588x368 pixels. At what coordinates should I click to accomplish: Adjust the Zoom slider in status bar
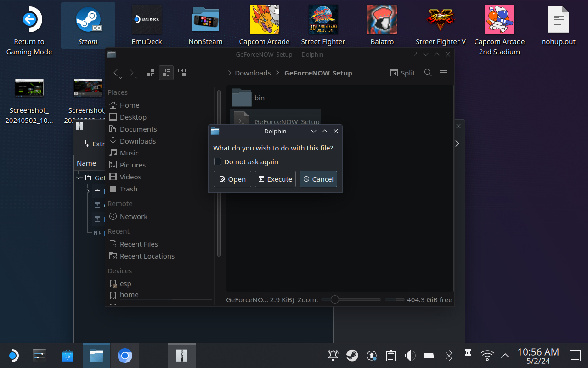pos(351,299)
